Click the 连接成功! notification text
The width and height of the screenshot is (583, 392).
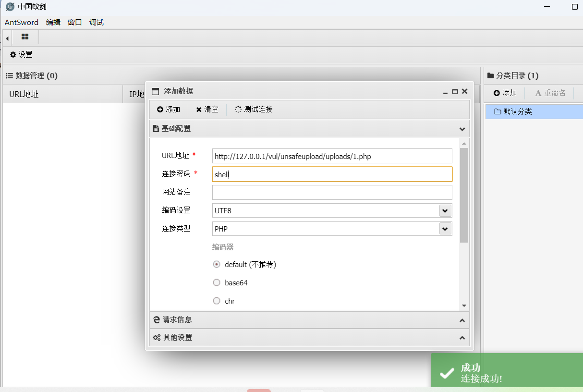click(482, 379)
